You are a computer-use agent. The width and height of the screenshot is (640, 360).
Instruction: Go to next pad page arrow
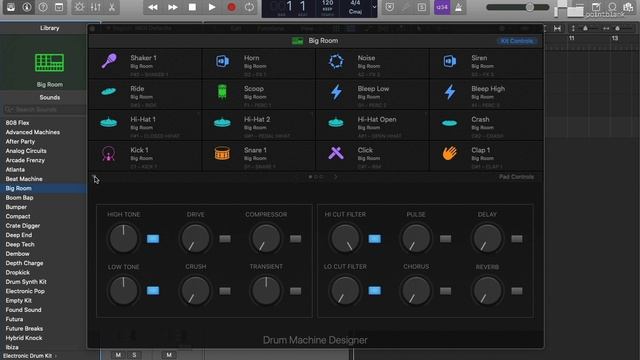click(336, 177)
